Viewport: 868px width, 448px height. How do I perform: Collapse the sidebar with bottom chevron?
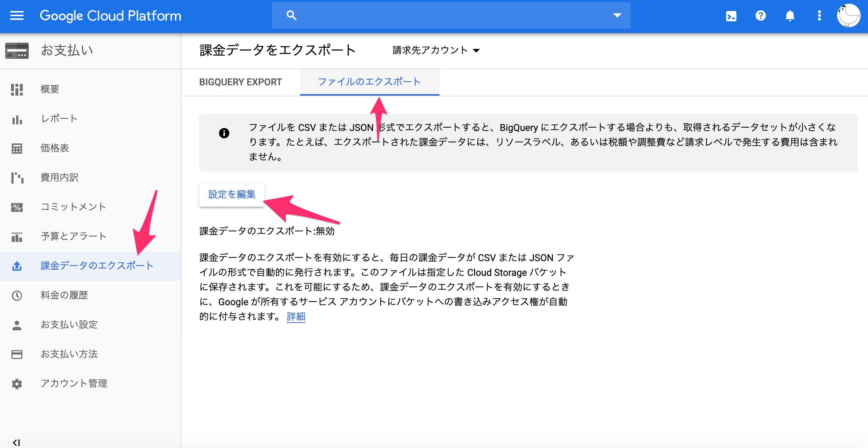tap(16, 442)
